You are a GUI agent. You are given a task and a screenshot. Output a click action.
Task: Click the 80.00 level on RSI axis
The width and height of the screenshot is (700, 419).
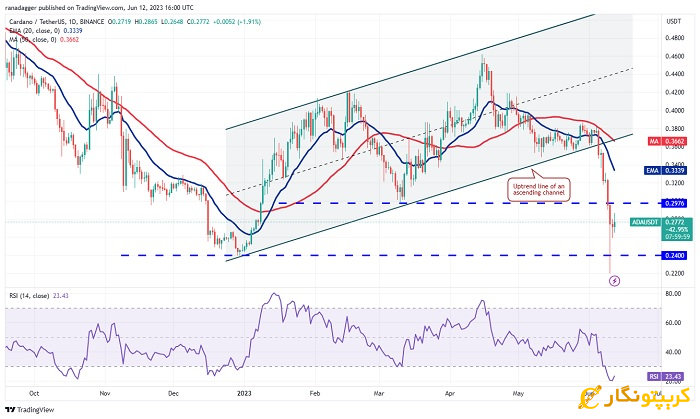tap(673, 294)
